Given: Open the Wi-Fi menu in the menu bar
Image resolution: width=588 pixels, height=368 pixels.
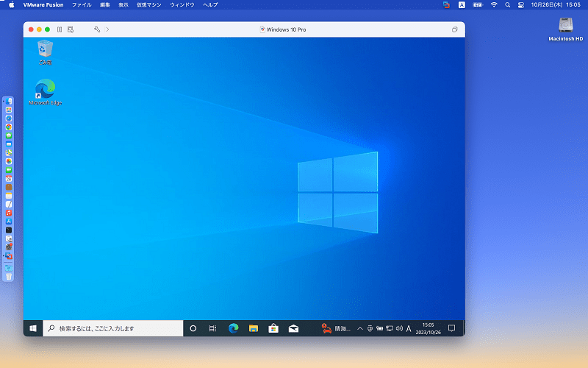Looking at the screenshot, I should click(494, 5).
